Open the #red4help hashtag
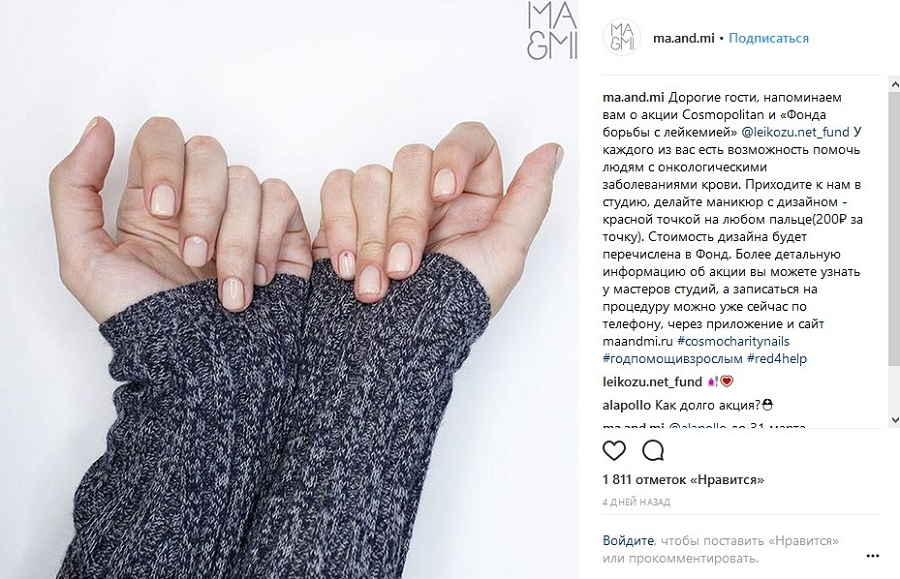The height and width of the screenshot is (579, 900). (x=777, y=359)
